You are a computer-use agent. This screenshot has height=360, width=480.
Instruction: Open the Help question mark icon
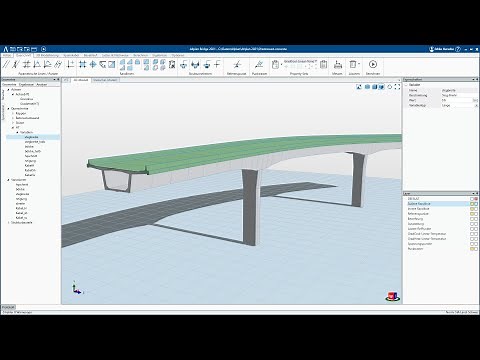(x=458, y=49)
